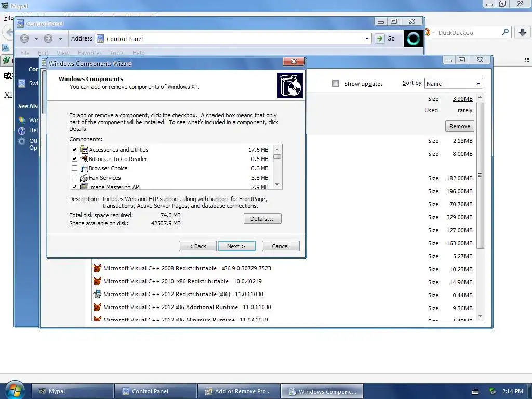This screenshot has height=399, width=532.
Task: Open the Mypal downloads arrow icon
Action: 523,32
